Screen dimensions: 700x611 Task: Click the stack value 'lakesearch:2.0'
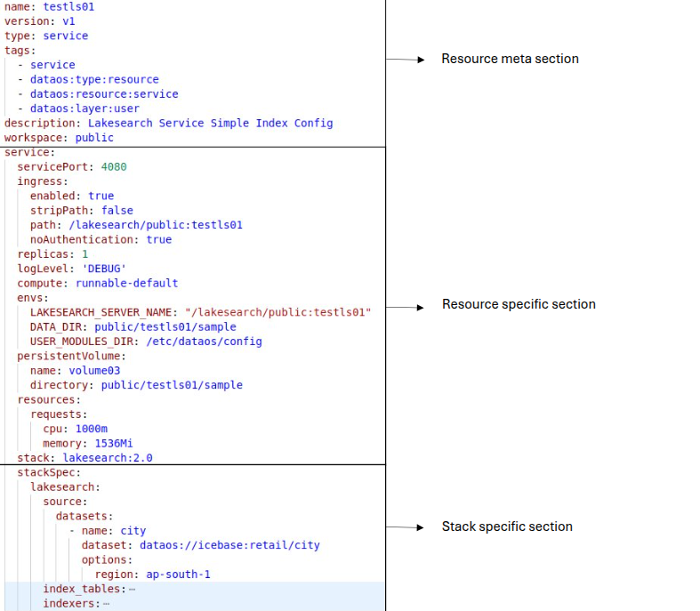(108, 458)
